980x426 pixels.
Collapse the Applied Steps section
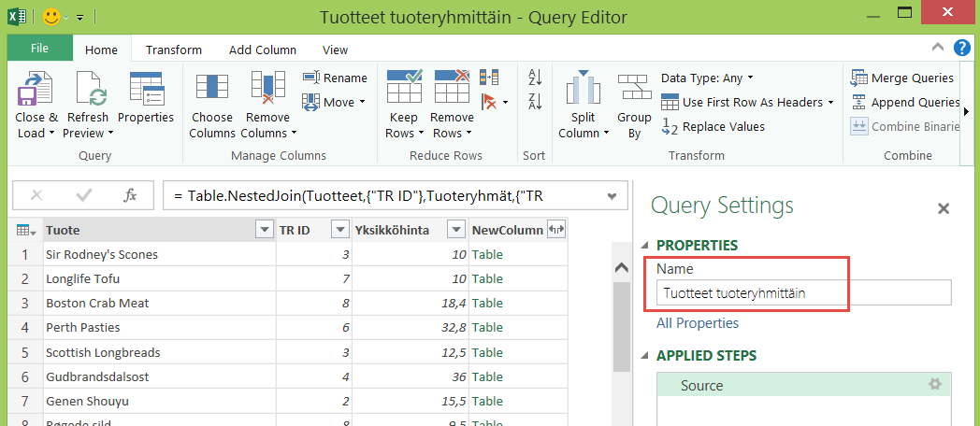[x=646, y=356]
